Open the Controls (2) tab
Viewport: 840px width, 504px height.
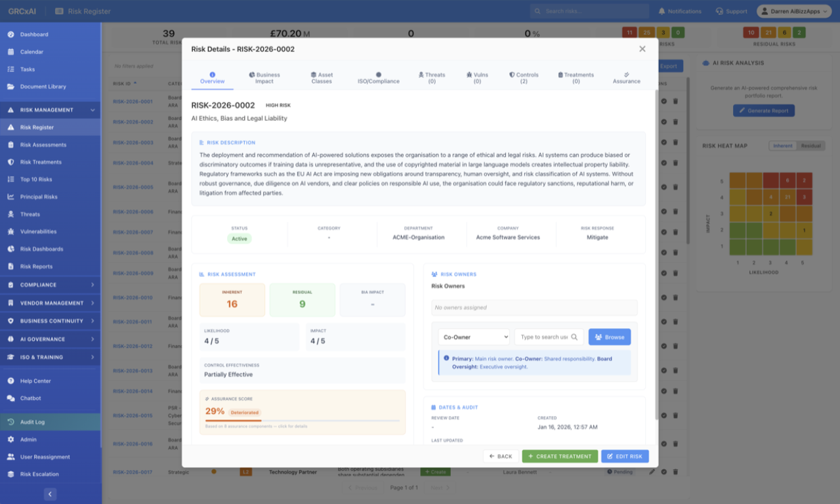(x=524, y=77)
